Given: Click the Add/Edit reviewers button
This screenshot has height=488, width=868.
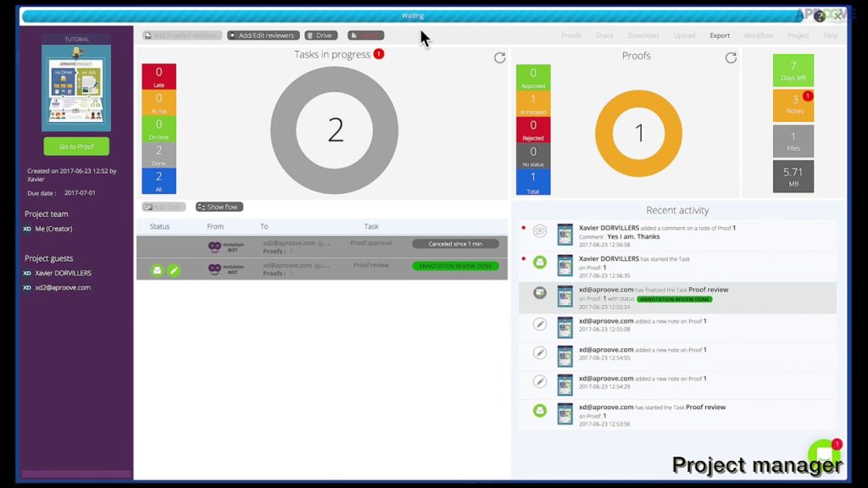Looking at the screenshot, I should click(263, 36).
